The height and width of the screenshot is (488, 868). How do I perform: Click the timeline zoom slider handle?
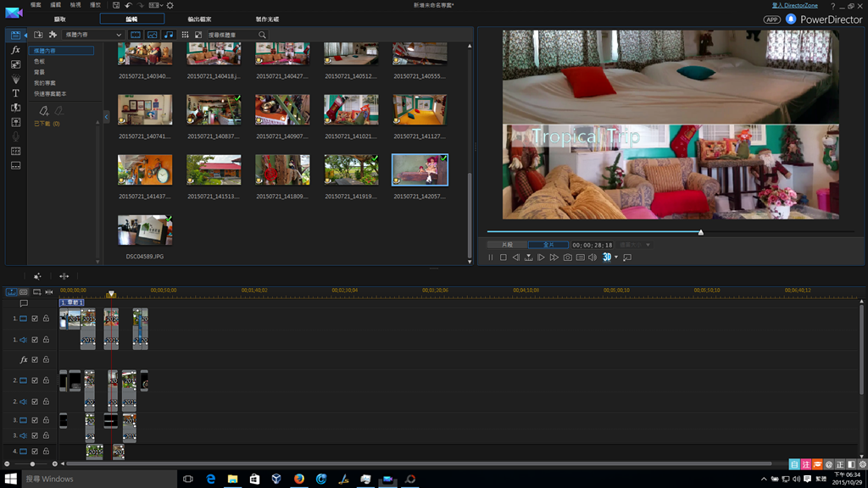point(32,463)
